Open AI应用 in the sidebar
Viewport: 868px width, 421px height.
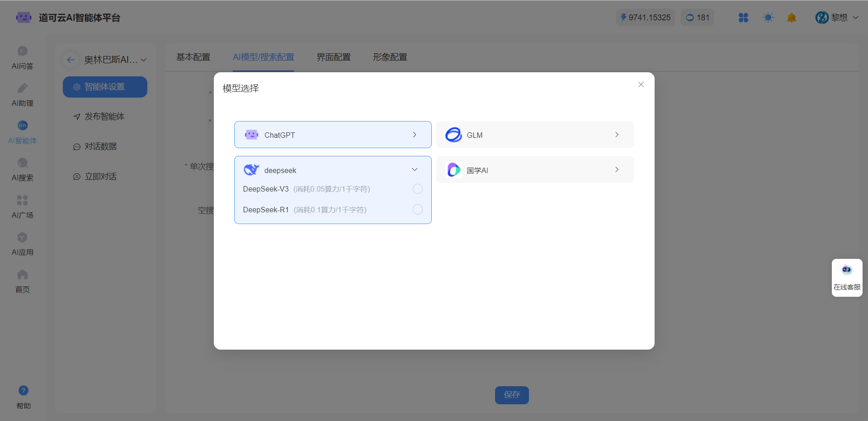click(x=23, y=244)
